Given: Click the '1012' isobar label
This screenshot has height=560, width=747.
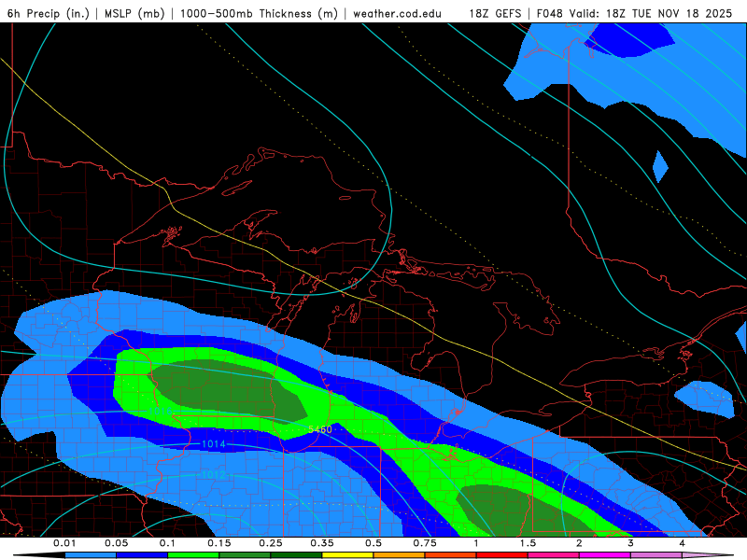Looking at the screenshot, I should coord(214,475).
